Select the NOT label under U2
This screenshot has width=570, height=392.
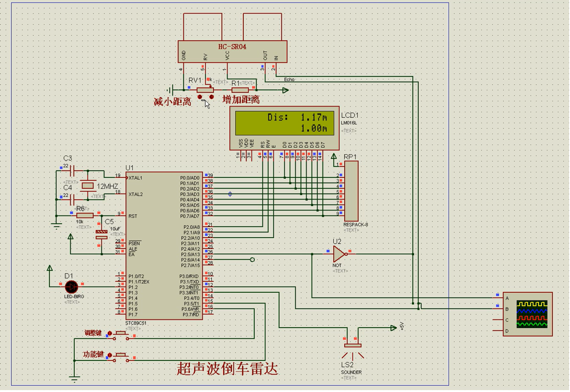[x=337, y=265]
